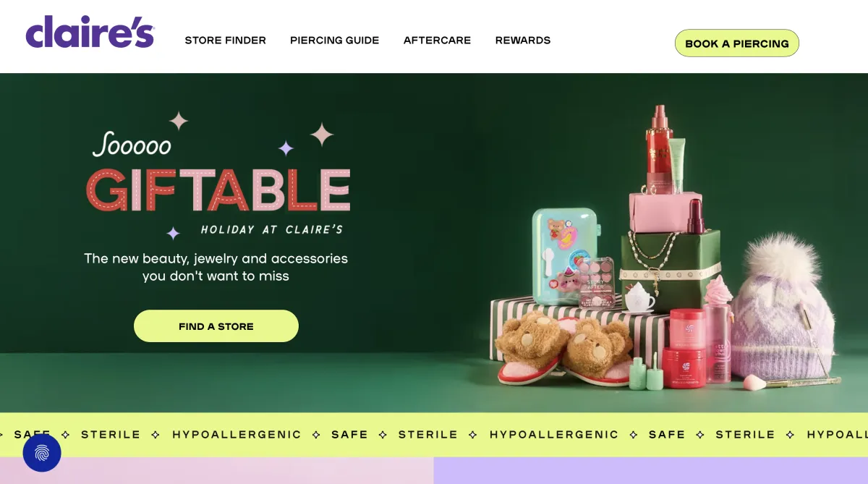Click the pink panel below the banner

(217, 470)
